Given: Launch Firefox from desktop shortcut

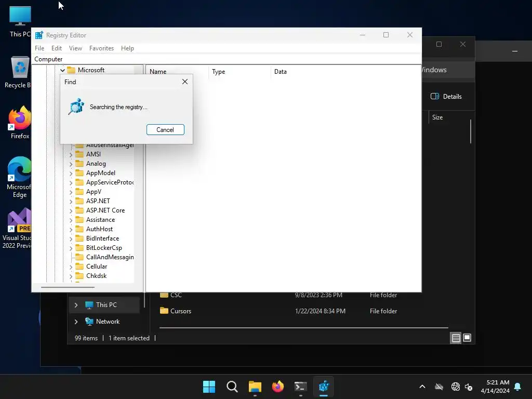Looking at the screenshot, I should (20, 123).
